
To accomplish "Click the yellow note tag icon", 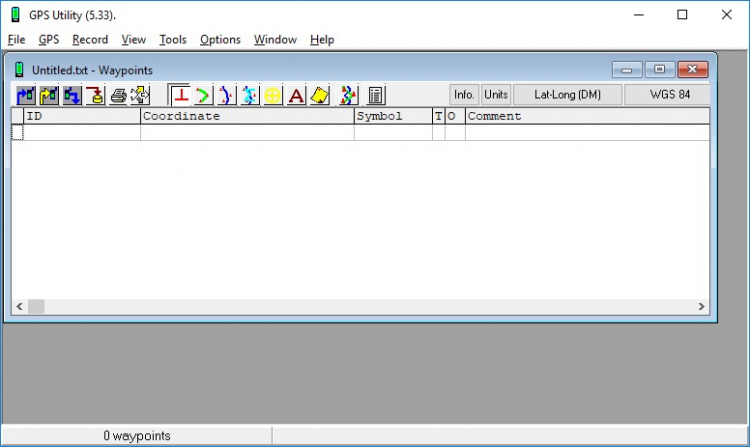I will click(320, 95).
